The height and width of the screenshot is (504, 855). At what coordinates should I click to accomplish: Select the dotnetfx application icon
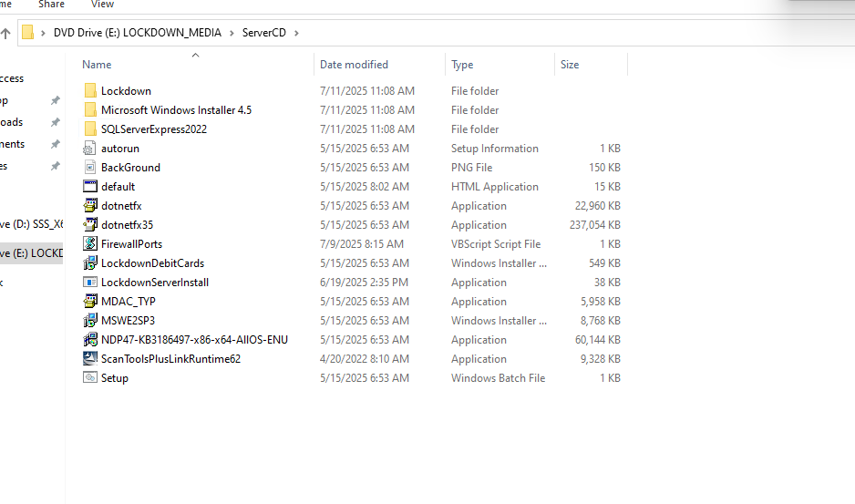pos(90,206)
